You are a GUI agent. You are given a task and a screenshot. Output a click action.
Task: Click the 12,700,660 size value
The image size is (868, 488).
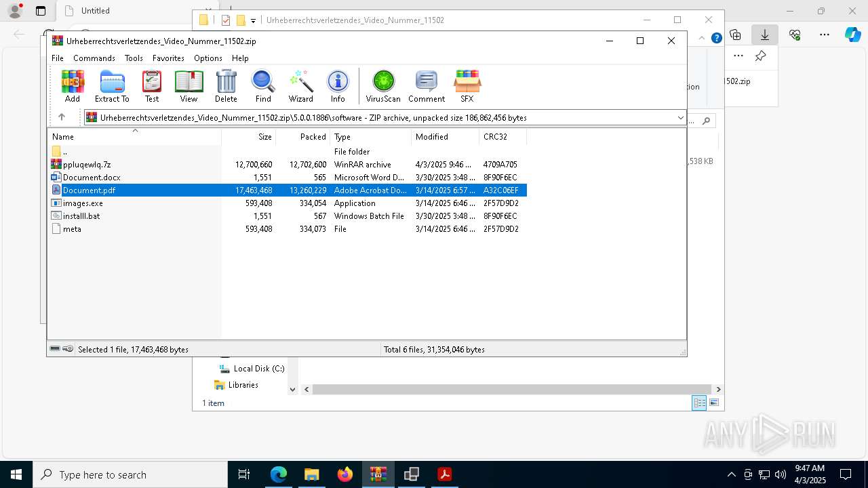254,165
